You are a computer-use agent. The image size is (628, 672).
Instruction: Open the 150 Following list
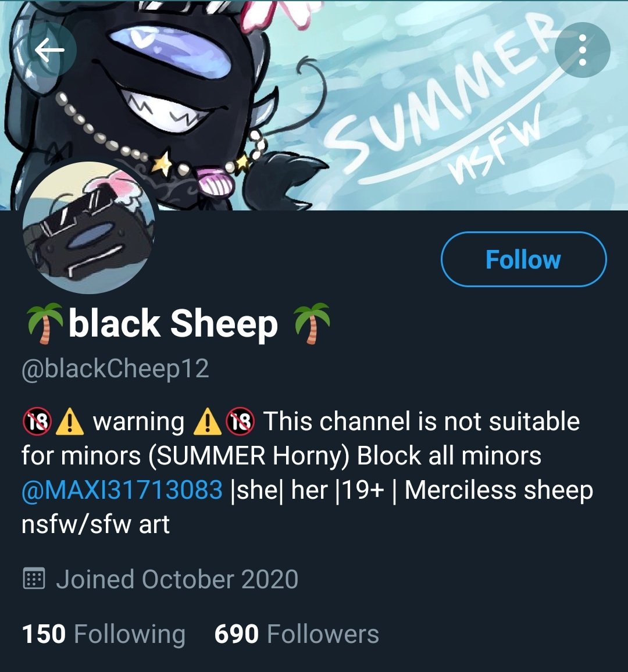click(x=104, y=634)
